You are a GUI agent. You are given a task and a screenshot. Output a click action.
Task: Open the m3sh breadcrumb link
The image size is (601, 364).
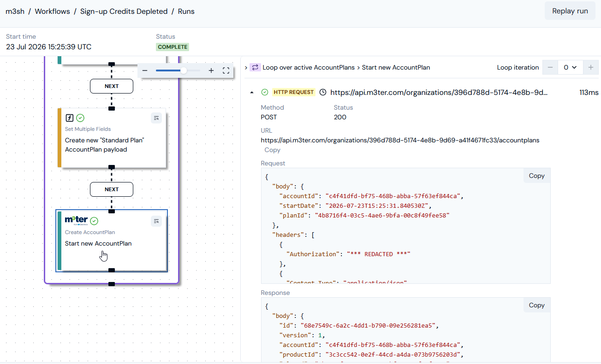(x=15, y=12)
